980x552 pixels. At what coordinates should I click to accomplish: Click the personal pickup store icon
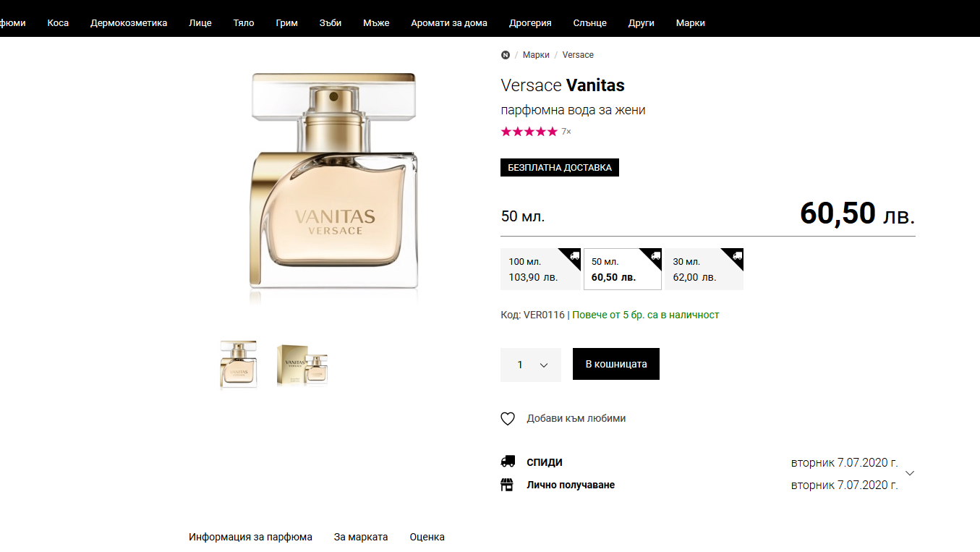[508, 485]
